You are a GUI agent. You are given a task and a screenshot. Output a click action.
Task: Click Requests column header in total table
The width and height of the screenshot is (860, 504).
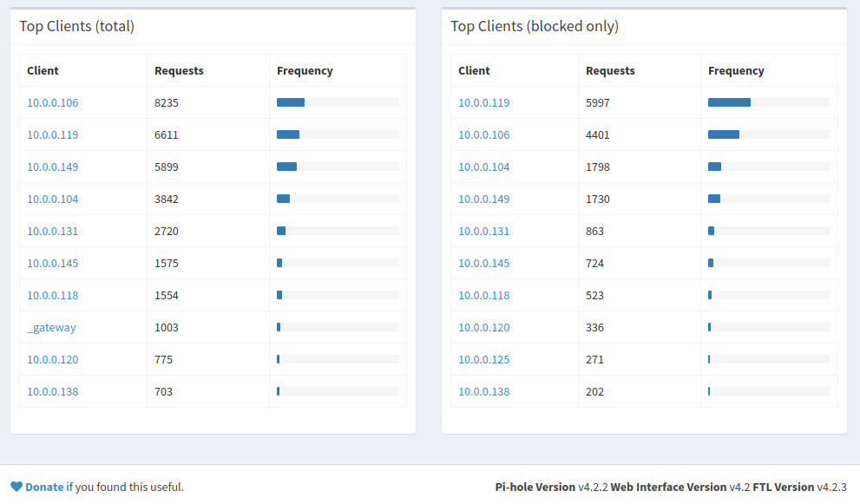click(179, 70)
